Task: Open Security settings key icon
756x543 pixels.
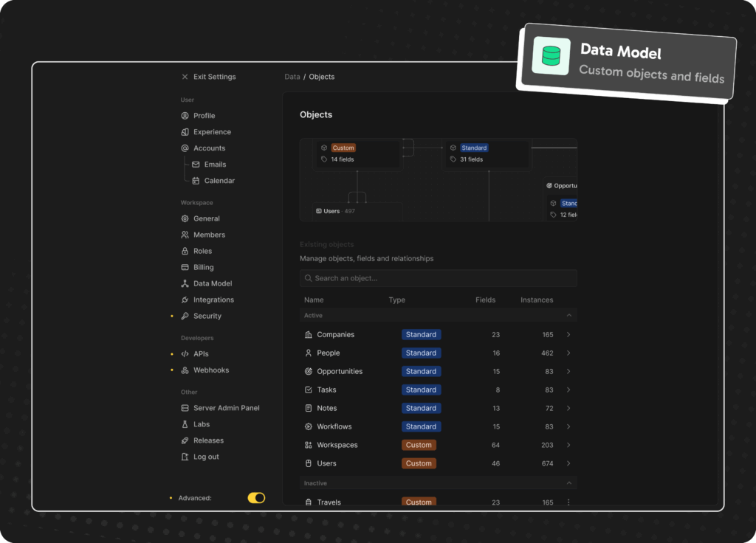Action: pyautogui.click(x=185, y=317)
